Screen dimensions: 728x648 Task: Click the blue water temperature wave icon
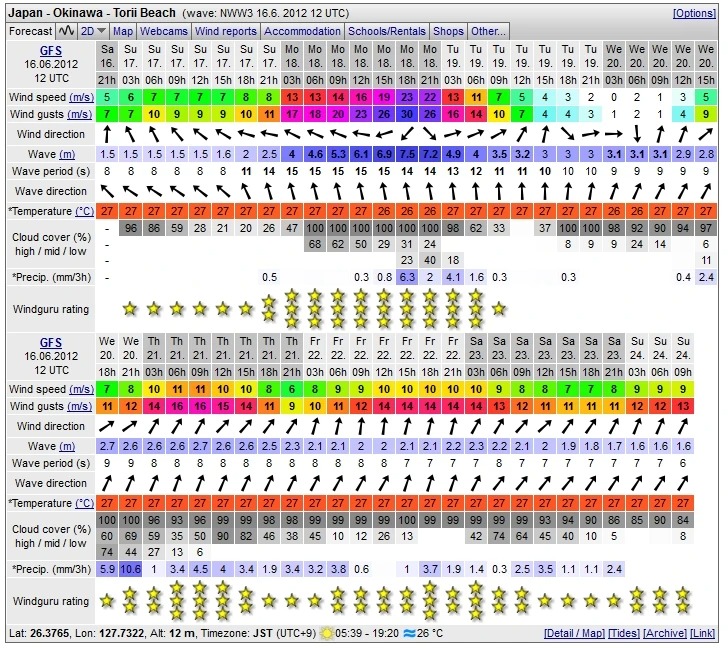coord(409,633)
